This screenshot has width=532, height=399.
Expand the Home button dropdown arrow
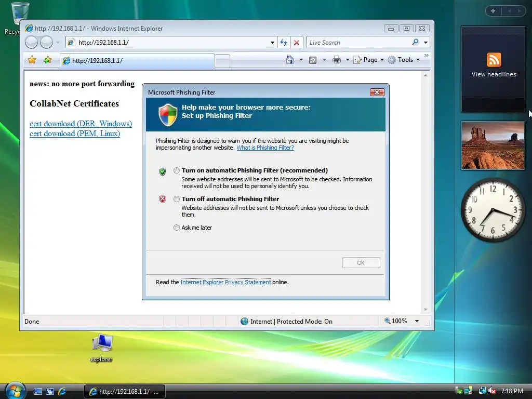[x=301, y=60]
